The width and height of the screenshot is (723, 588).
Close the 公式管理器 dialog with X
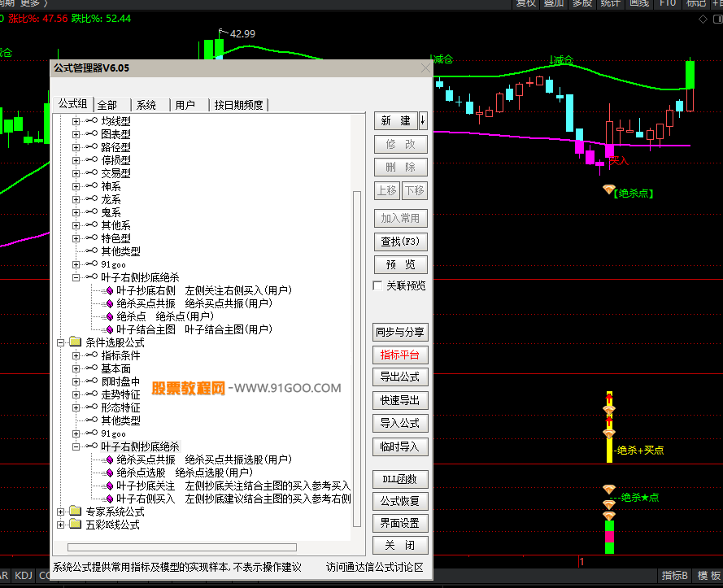point(425,68)
